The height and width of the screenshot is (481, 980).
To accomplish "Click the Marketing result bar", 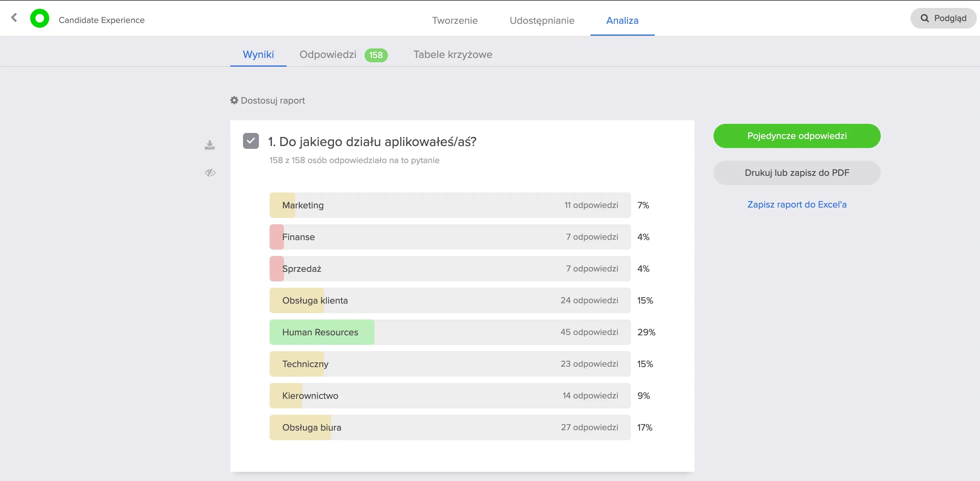I will pyautogui.click(x=450, y=205).
